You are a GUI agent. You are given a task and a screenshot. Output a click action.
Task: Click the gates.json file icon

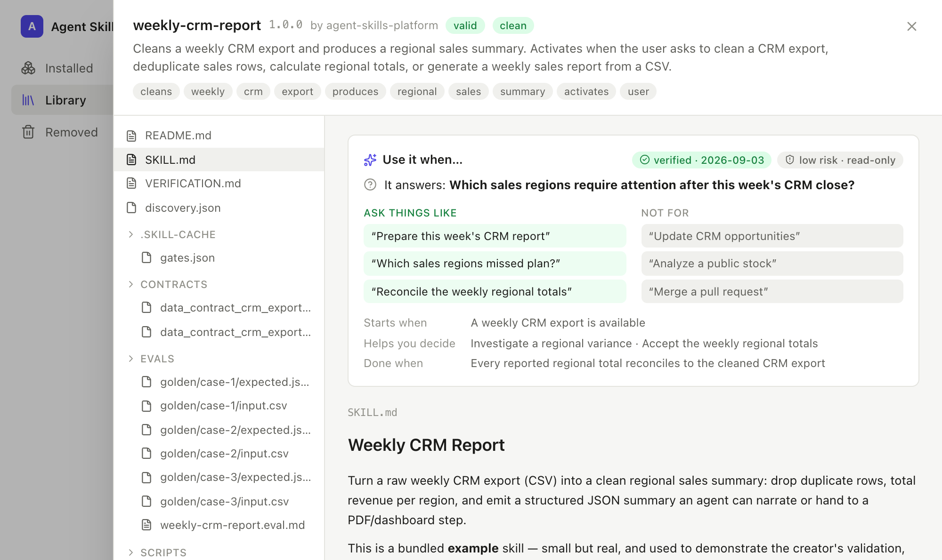point(146,257)
